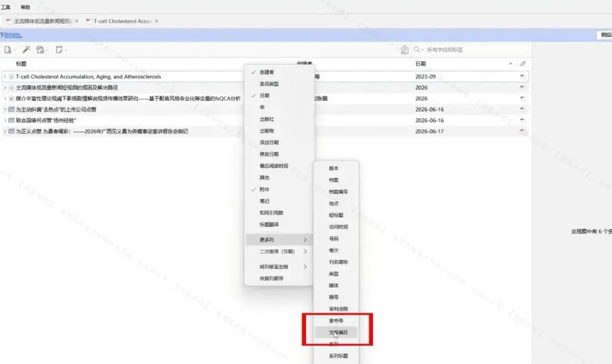Viewport: 612px width, 364px height.
Task: Select 索书号 in the submenu
Action: tap(336, 321)
